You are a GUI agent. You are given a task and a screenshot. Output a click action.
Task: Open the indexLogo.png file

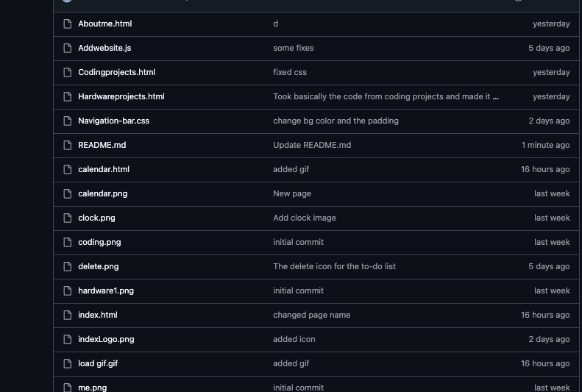click(106, 339)
